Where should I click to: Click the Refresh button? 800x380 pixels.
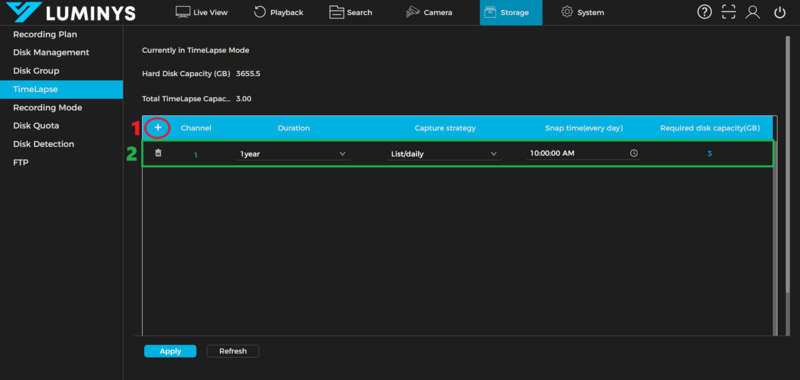(x=233, y=351)
